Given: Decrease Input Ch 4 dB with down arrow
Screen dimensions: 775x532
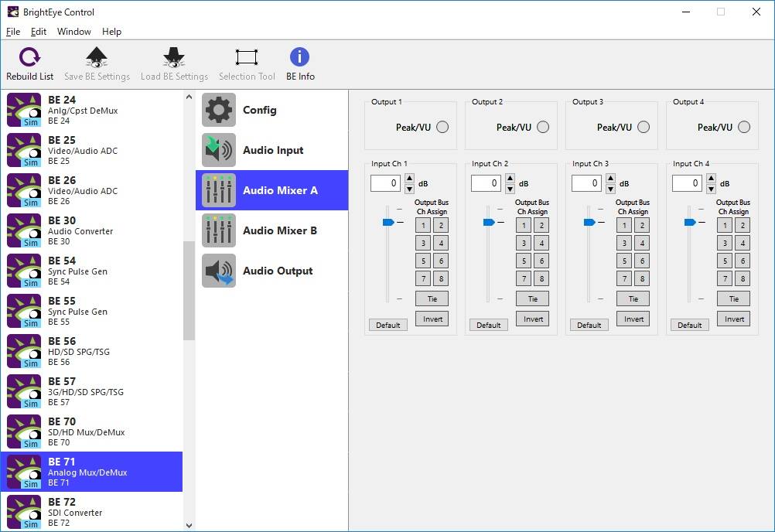Looking at the screenshot, I should coord(712,189).
